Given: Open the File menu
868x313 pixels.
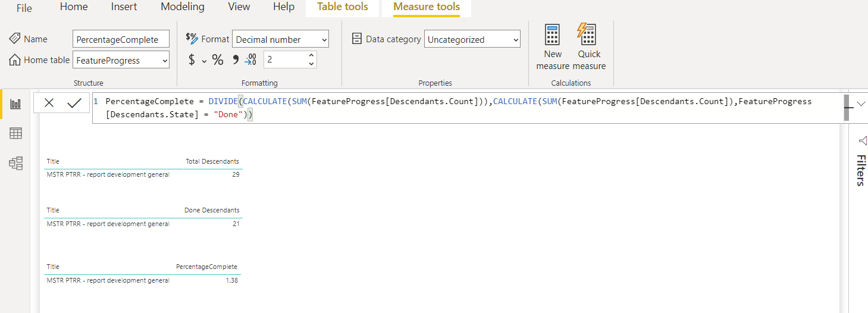Looking at the screenshot, I should point(24,8).
